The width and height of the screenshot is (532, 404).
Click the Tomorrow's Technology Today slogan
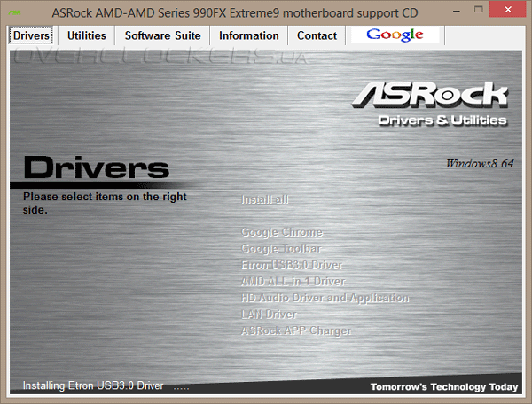click(x=444, y=386)
